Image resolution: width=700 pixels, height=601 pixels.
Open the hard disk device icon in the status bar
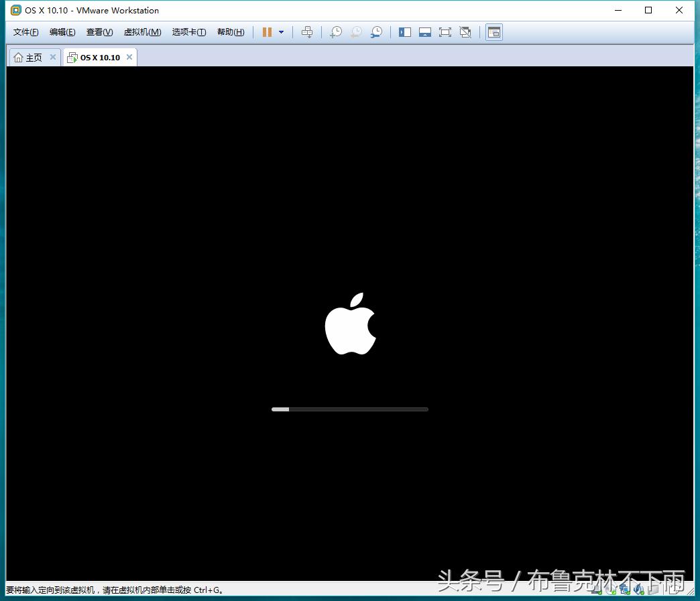595,590
